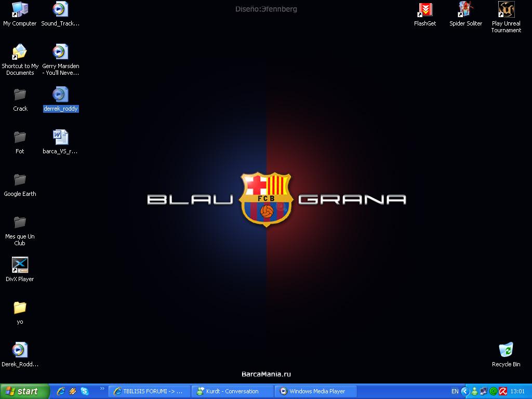Launch Internet Explorer from Quick Launch
Screen dimensions: 532x399
click(x=61, y=391)
